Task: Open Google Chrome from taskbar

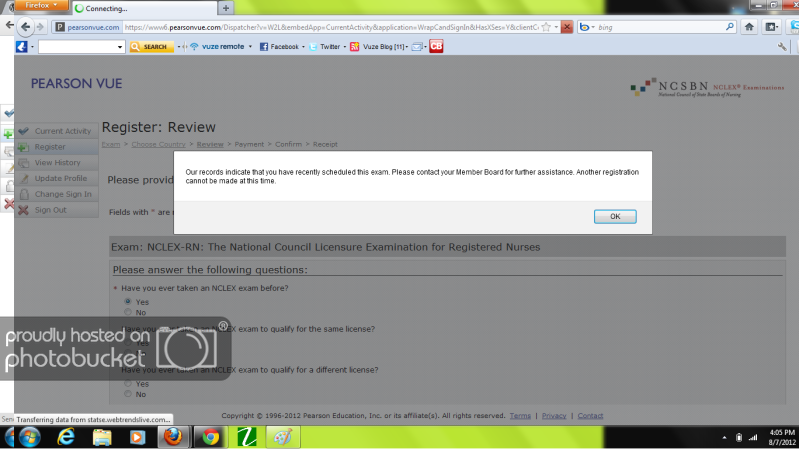Action: click(x=210, y=437)
